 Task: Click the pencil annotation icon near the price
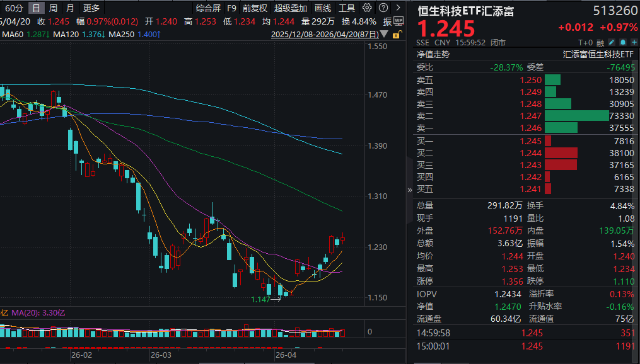pos(611,42)
